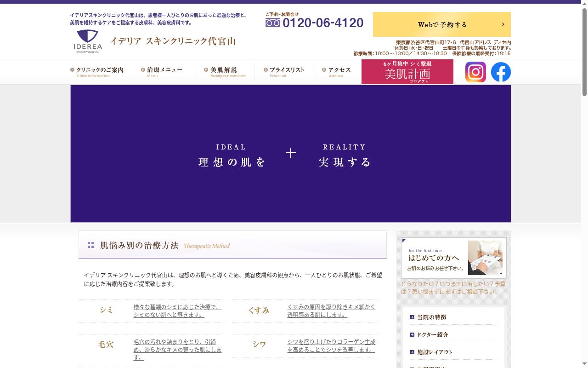The width and height of the screenshot is (588, 368).
Task: Click the free-dial phone icon
Action: coord(273,23)
